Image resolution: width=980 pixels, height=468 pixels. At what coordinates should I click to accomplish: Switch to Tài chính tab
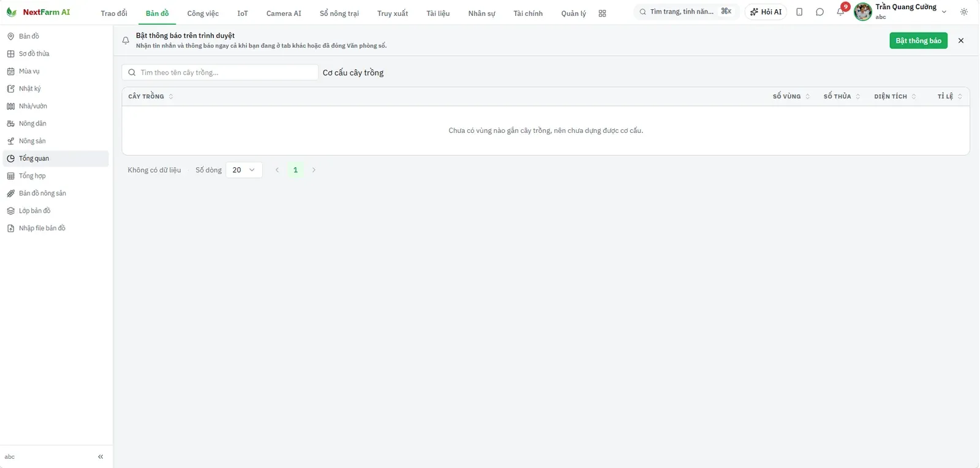pyautogui.click(x=528, y=13)
